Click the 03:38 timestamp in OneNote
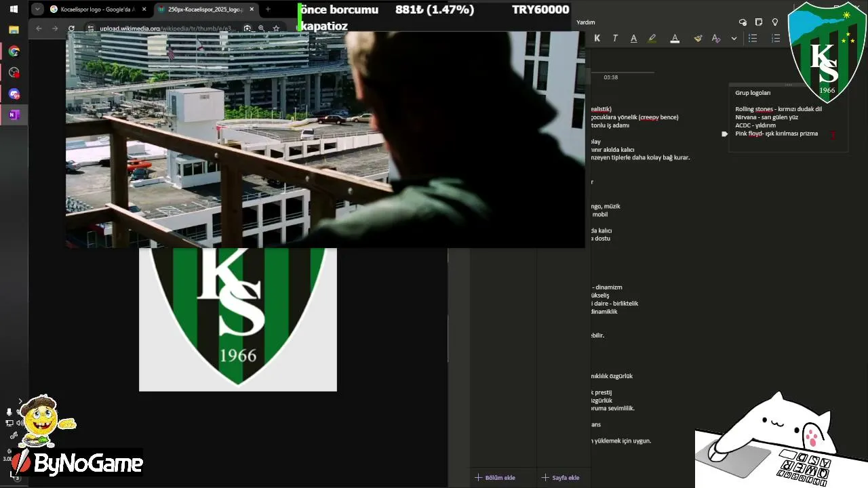The width and height of the screenshot is (868, 488). [611, 77]
